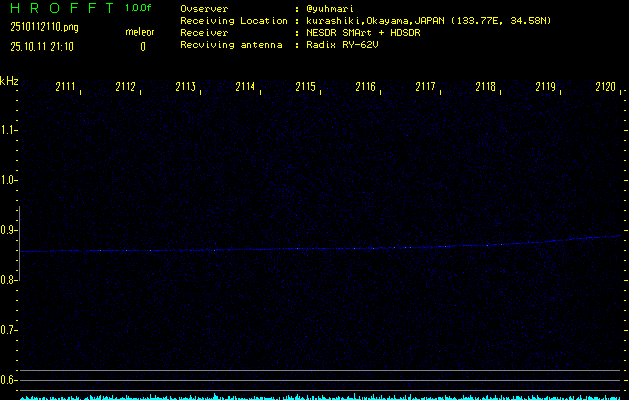The width and height of the screenshot is (629, 400).
Task: Click the 2111 time marker
Action: 66,87
